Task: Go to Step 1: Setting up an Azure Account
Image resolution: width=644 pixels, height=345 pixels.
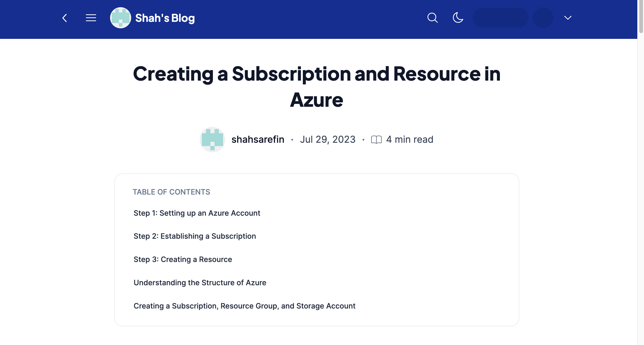Action: 197,213
